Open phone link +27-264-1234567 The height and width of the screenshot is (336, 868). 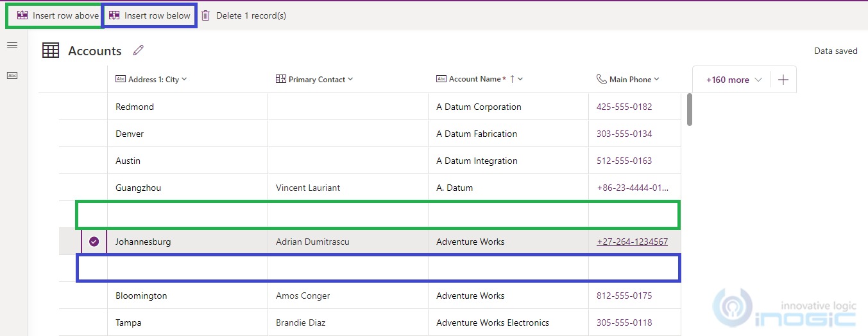tap(632, 242)
